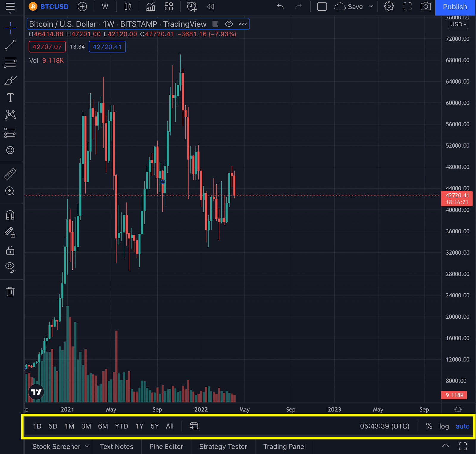Open the Measure tool
Screen dimensions: 476x454
10,173
